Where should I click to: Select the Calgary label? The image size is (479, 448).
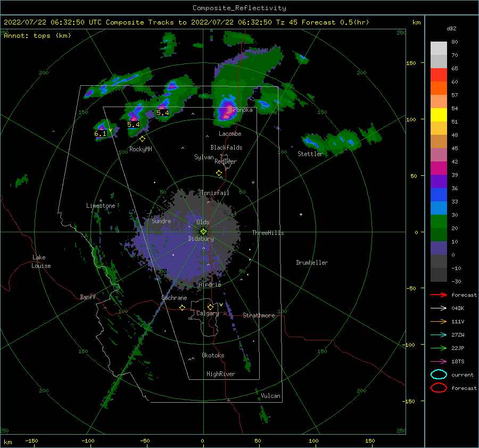(x=208, y=313)
